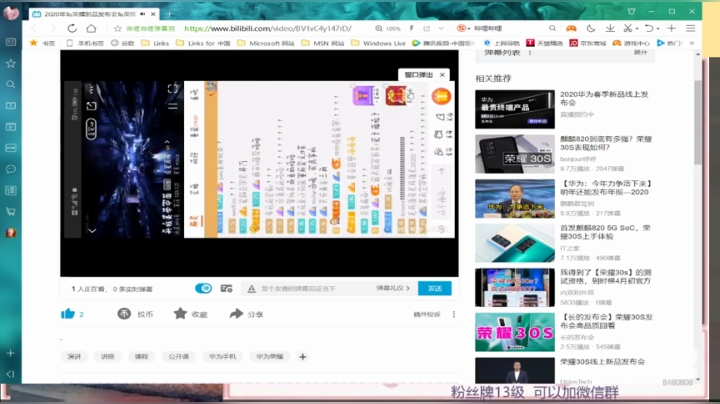720x404 pixels.
Task: Click the plus extensions icon in toolbar
Action: coord(671,28)
